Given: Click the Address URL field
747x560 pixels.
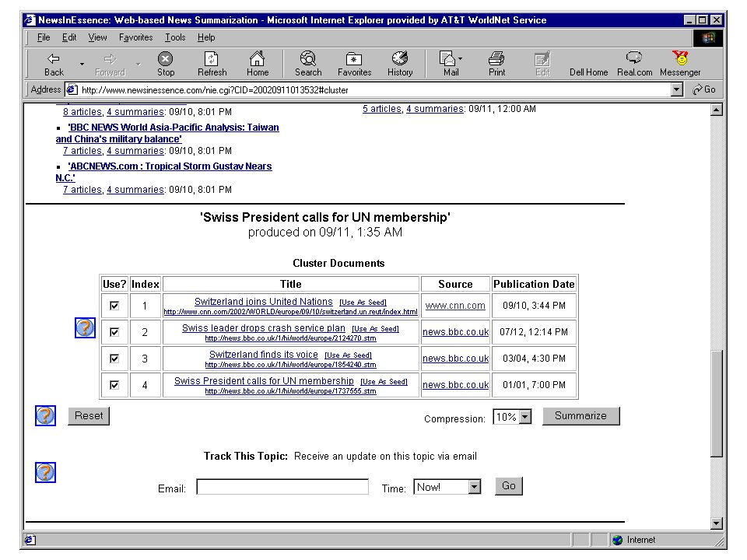Looking at the screenshot, I should (374, 89).
